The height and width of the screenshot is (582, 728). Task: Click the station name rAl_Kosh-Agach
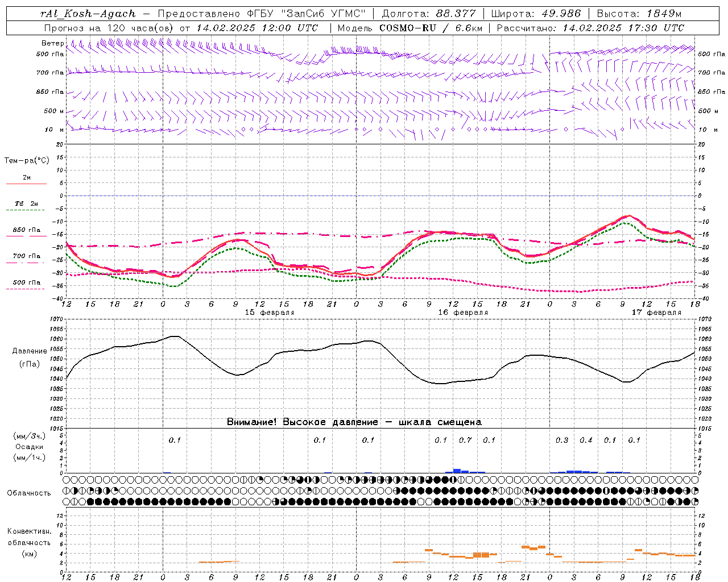(x=89, y=14)
